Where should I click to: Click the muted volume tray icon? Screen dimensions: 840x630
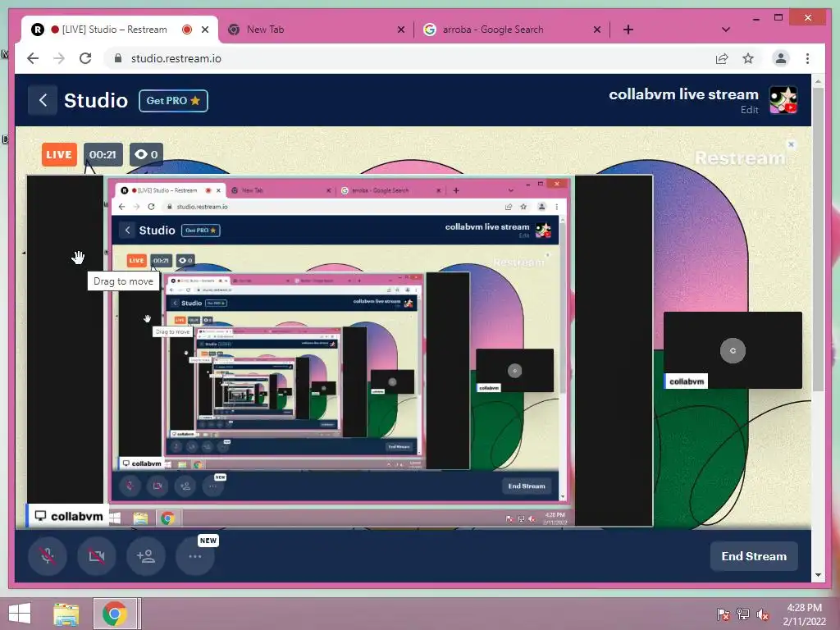point(763,614)
